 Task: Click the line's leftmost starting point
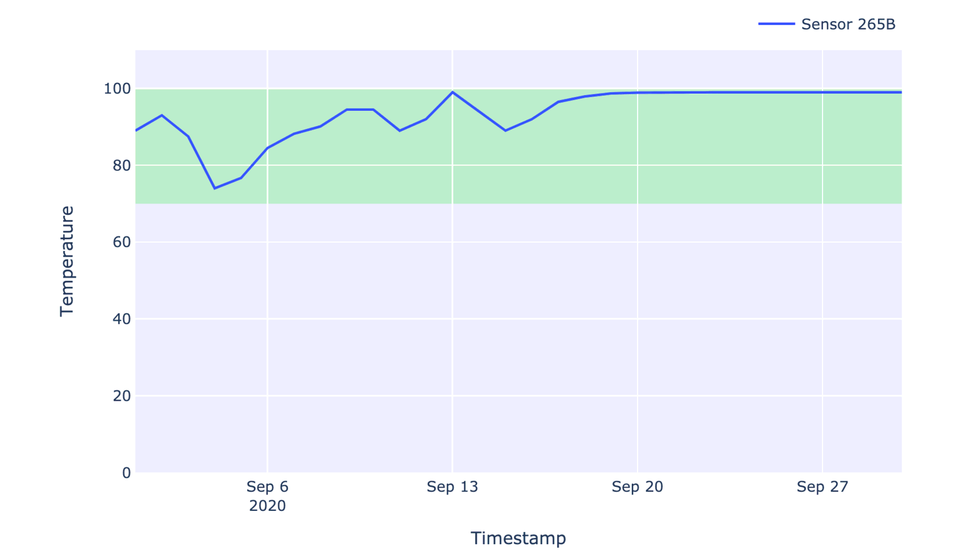click(136, 131)
